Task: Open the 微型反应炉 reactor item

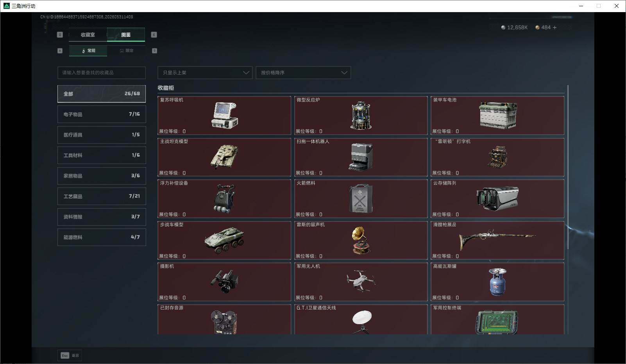Action: 361,116
